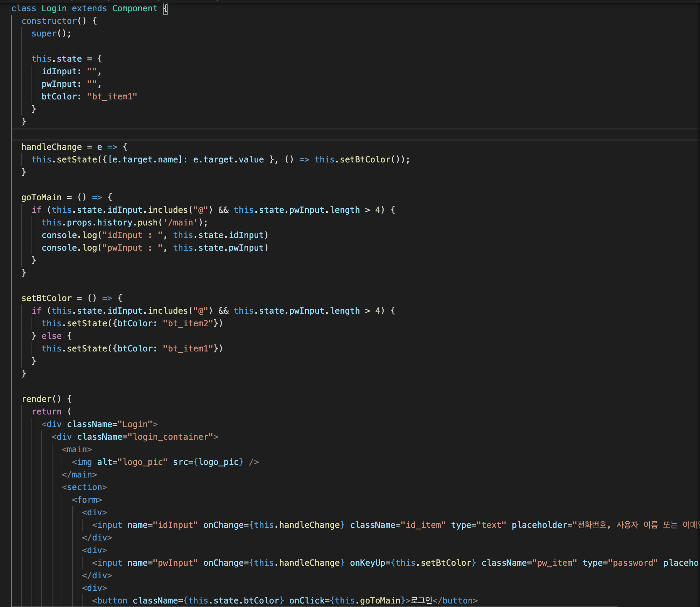
Task: Click the 'src={logo_pic}' attribute
Action: click(208, 462)
